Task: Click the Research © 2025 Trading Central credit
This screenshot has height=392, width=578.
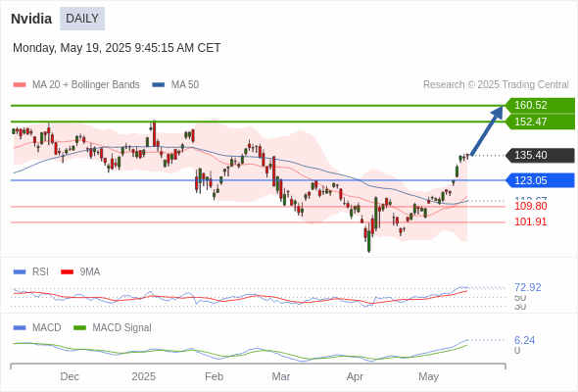Action: tap(496, 85)
